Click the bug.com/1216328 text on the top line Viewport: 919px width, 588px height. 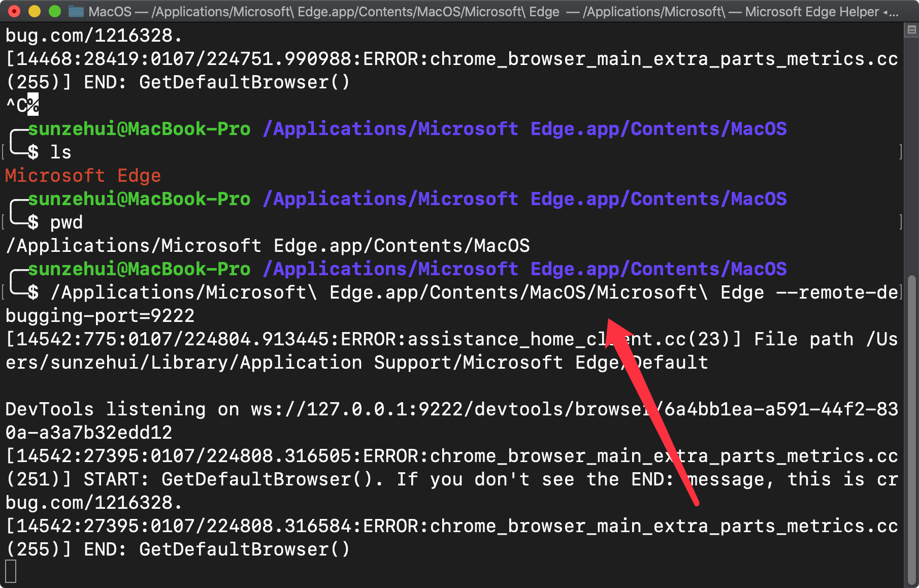pos(93,36)
